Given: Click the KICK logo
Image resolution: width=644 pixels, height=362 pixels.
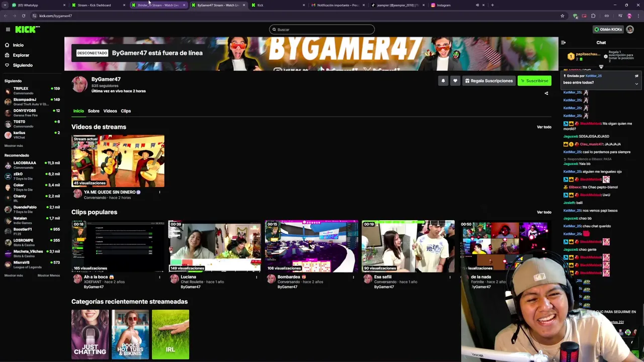Looking at the screenshot, I should click(27, 30).
